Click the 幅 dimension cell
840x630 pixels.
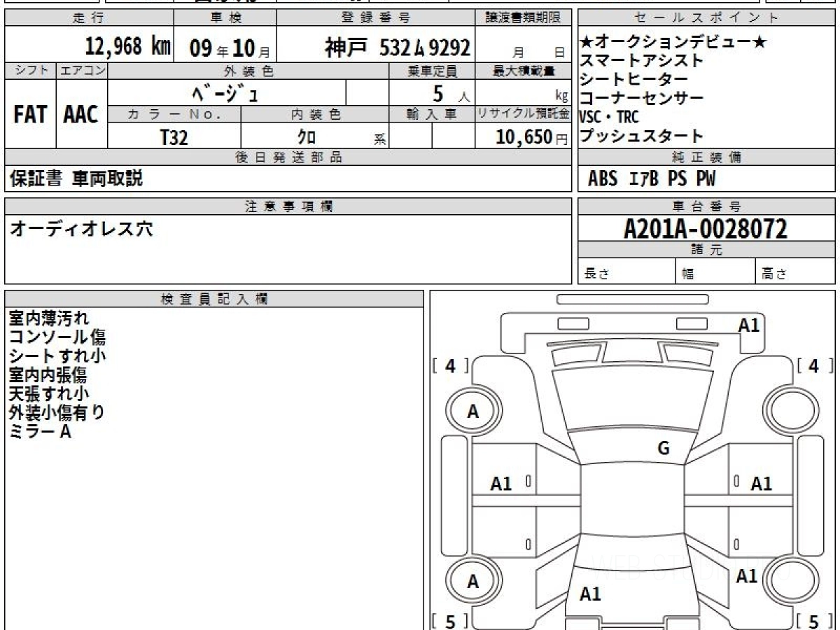[715, 272]
